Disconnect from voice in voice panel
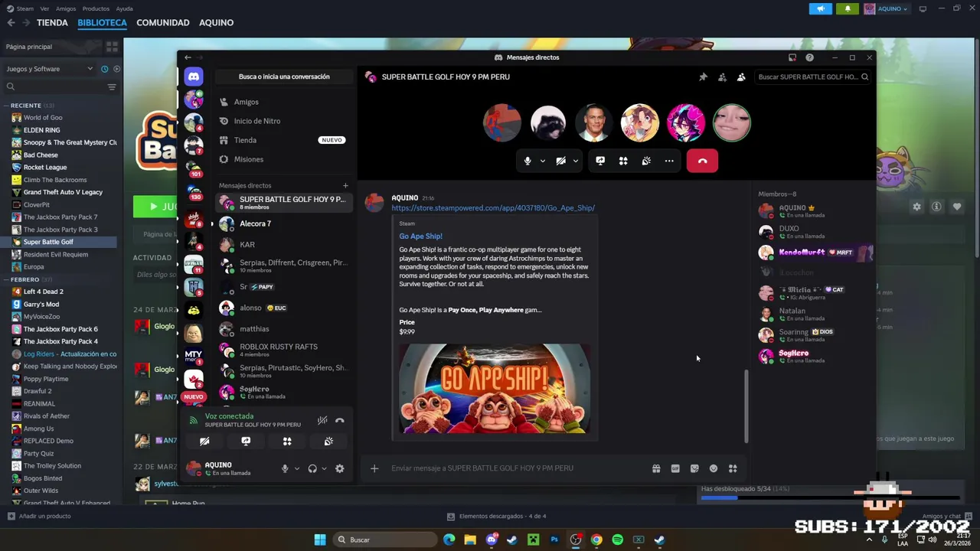The height and width of the screenshot is (551, 980). tap(340, 420)
